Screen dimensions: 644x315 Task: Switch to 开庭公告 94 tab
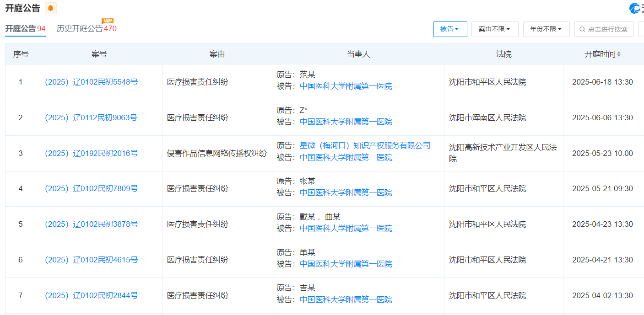point(25,28)
